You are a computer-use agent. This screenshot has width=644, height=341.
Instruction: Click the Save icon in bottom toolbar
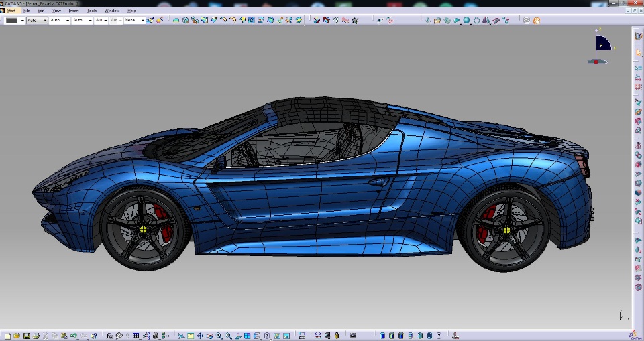26,336
